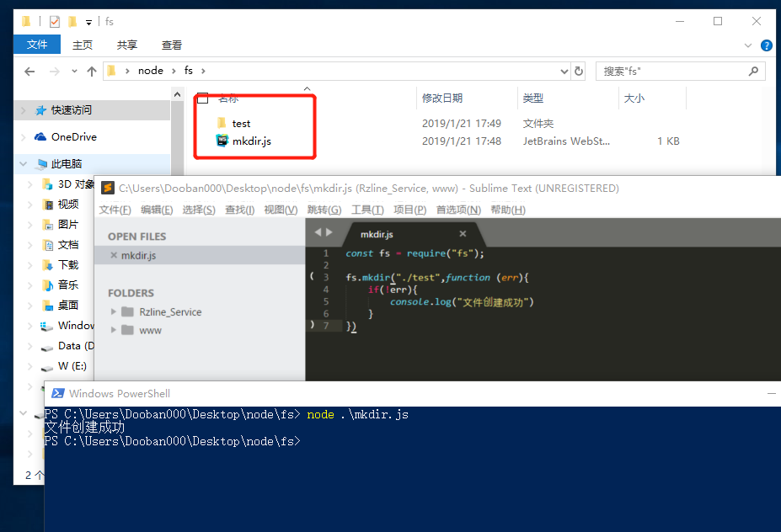
Task: Open the quick access toolbar customize dropdown
Action: coord(88,23)
